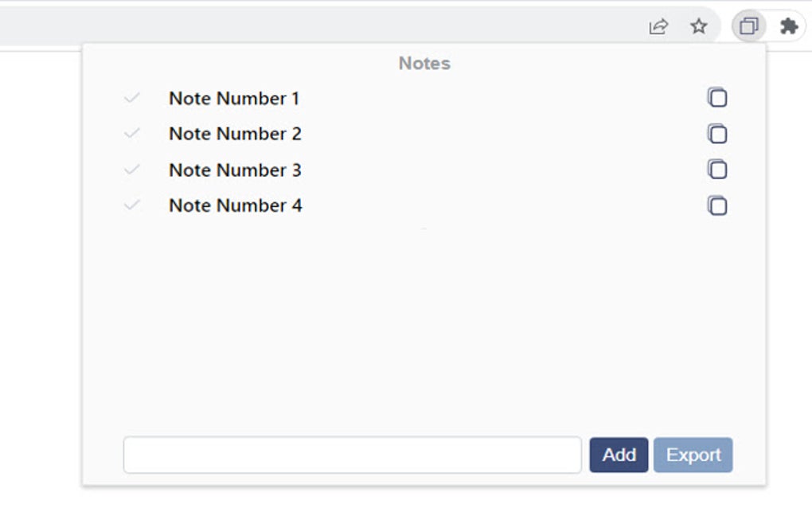Copy Note Number 4 using its copy icon

click(x=717, y=206)
